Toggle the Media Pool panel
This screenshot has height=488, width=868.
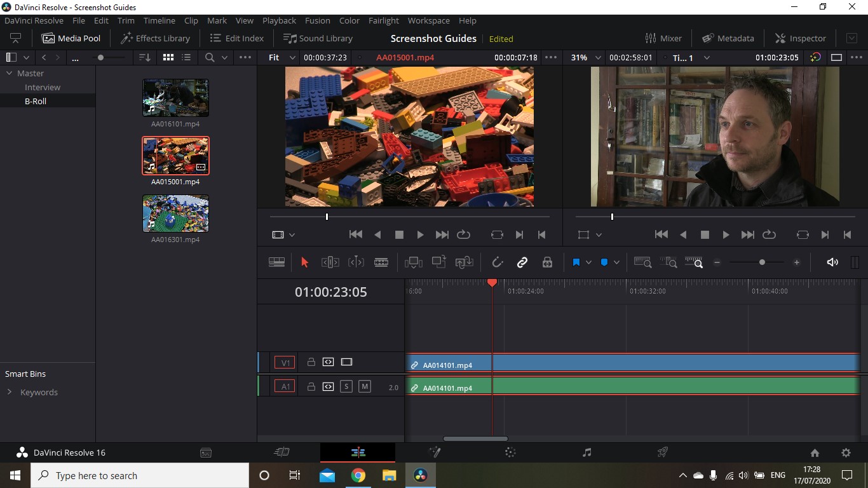coord(71,38)
